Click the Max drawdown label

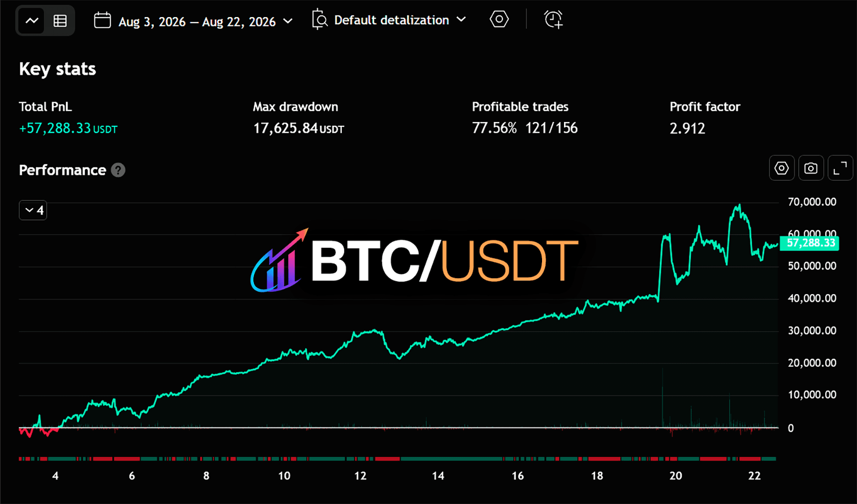(x=295, y=107)
